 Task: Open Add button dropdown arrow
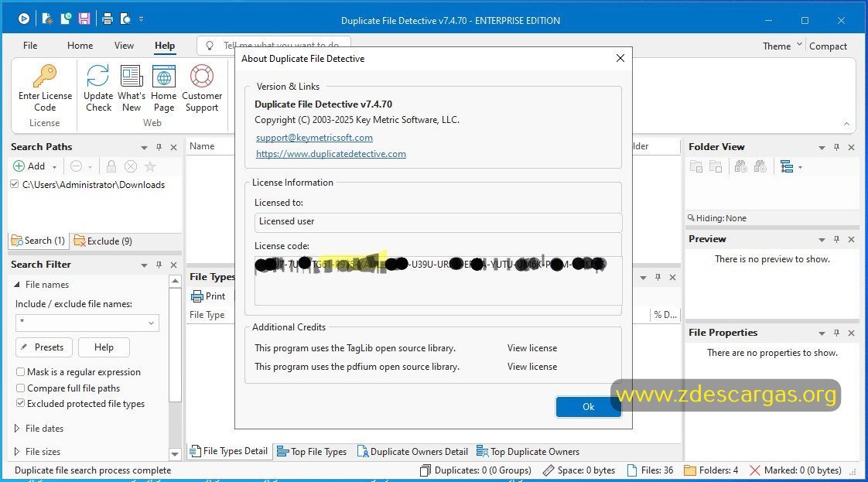pyautogui.click(x=54, y=166)
